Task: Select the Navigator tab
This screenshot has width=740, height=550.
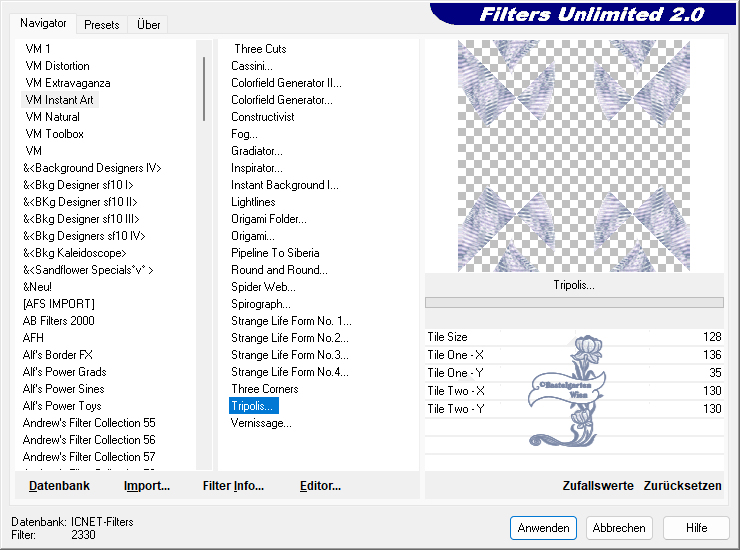Action: click(42, 24)
